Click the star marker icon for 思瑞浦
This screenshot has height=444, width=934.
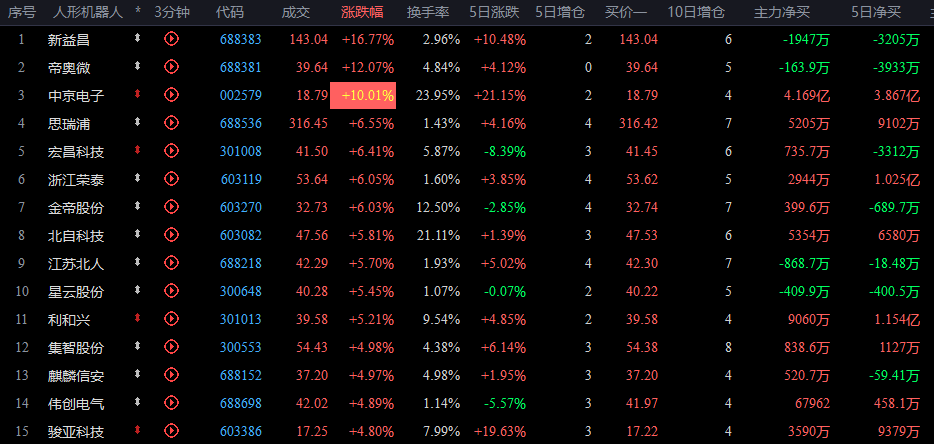(138, 122)
